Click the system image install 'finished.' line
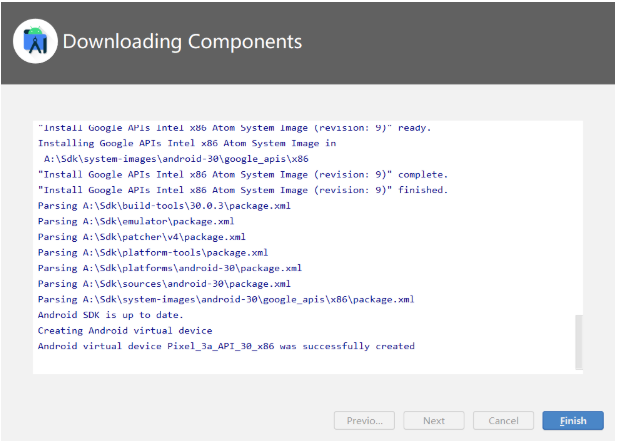Image resolution: width=618 pixels, height=441 pixels. [x=243, y=190]
